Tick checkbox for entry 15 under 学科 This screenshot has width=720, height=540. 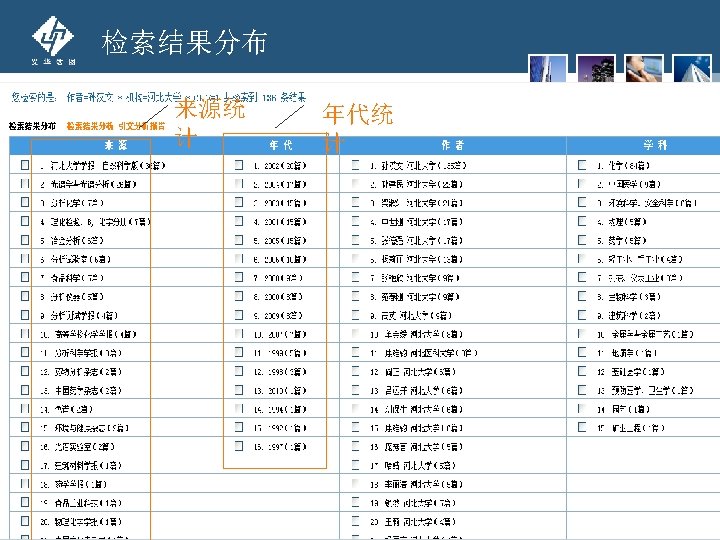(x=582, y=427)
